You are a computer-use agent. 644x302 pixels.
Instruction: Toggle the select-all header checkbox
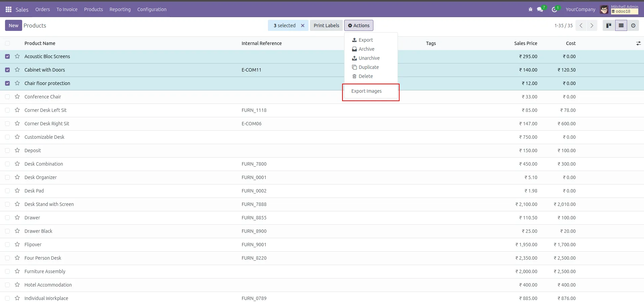[7, 43]
